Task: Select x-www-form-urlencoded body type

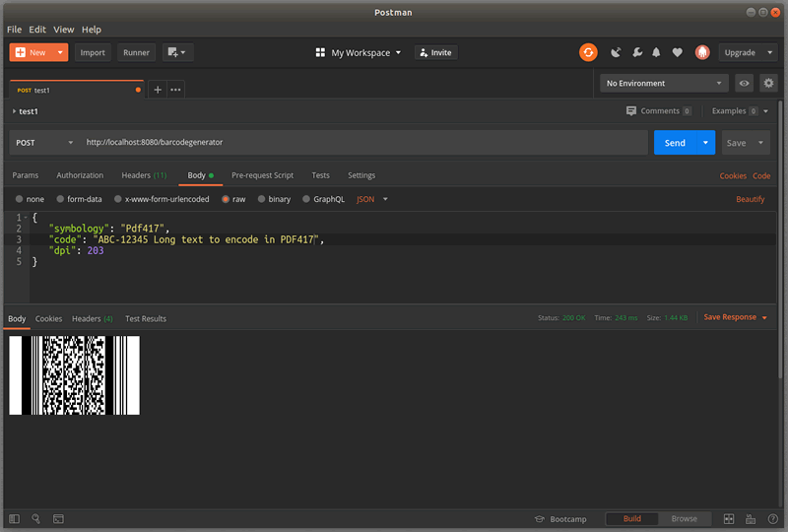Action: click(117, 199)
